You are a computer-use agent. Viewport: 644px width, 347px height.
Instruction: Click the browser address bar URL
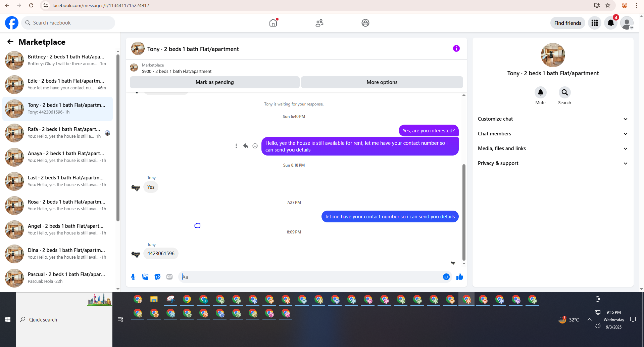(x=101, y=5)
